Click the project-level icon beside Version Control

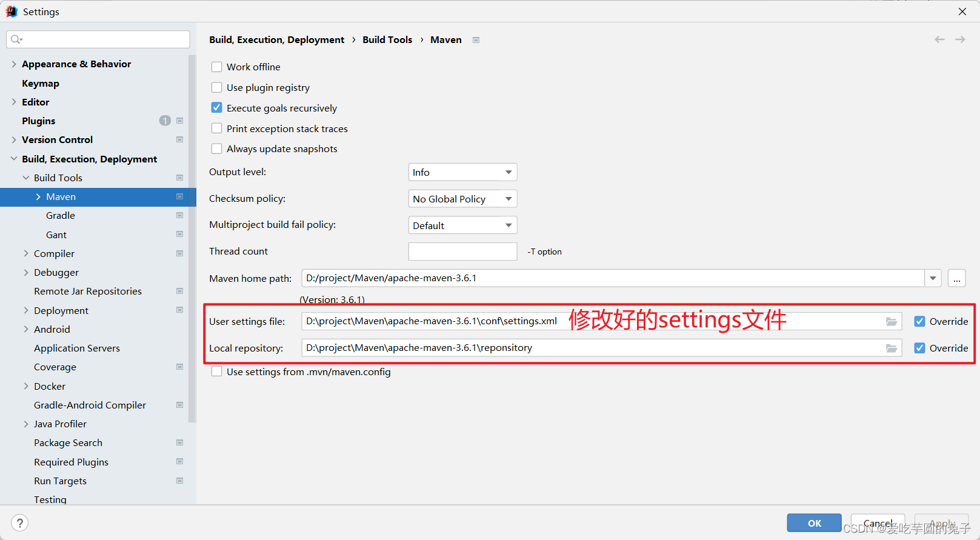click(x=180, y=139)
